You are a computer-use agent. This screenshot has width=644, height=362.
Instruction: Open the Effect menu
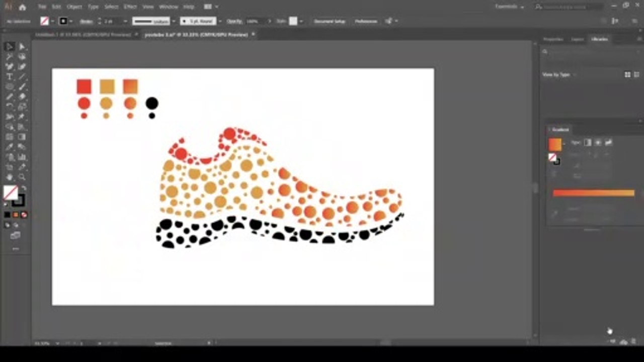point(130,7)
